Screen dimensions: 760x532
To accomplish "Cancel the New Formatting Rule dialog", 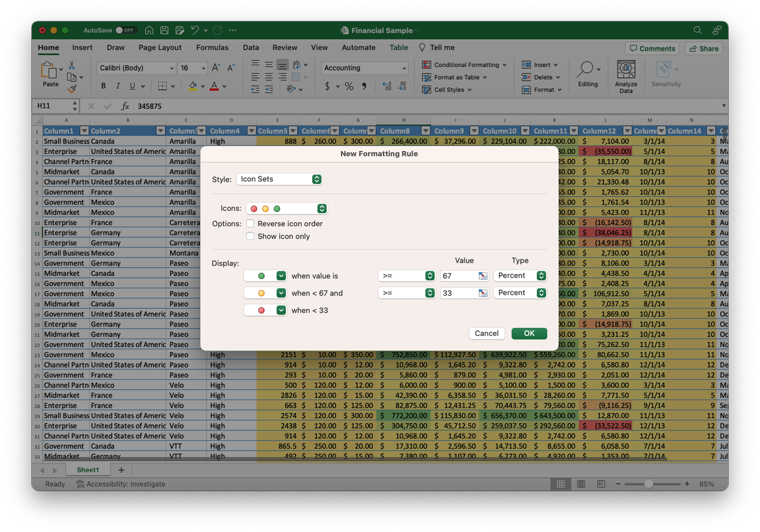I will tap(486, 333).
